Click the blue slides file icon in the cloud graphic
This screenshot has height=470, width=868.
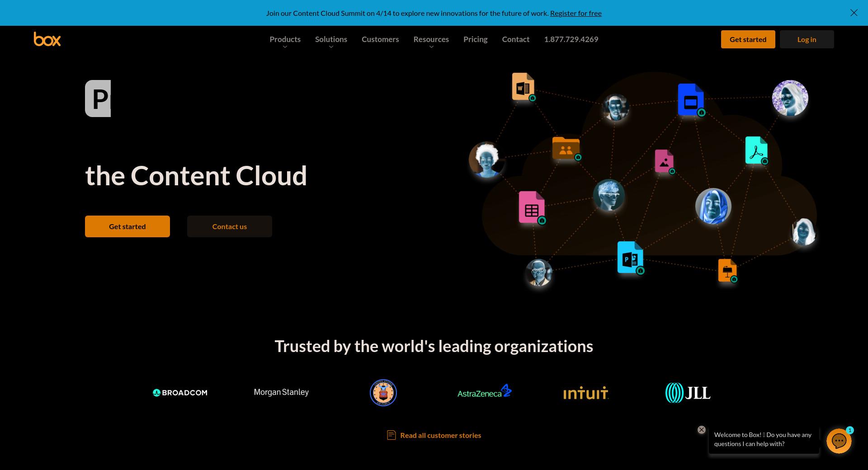691,99
